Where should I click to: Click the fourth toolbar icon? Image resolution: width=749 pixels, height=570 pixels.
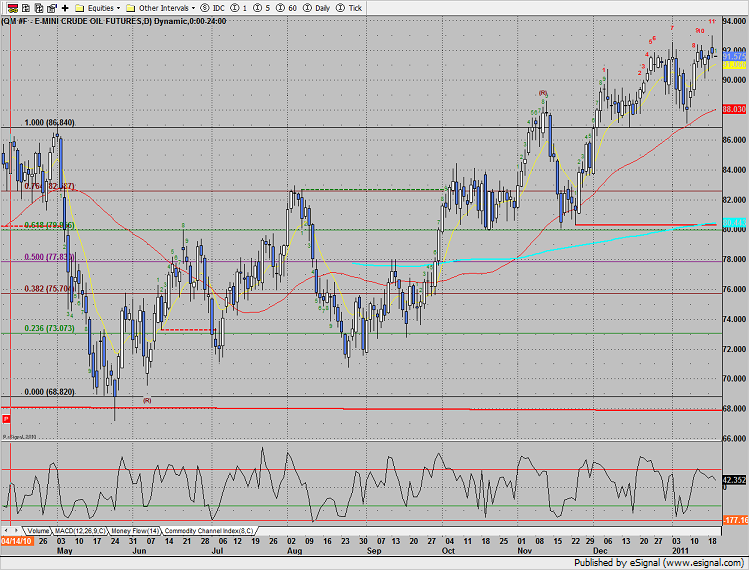pos(50,7)
